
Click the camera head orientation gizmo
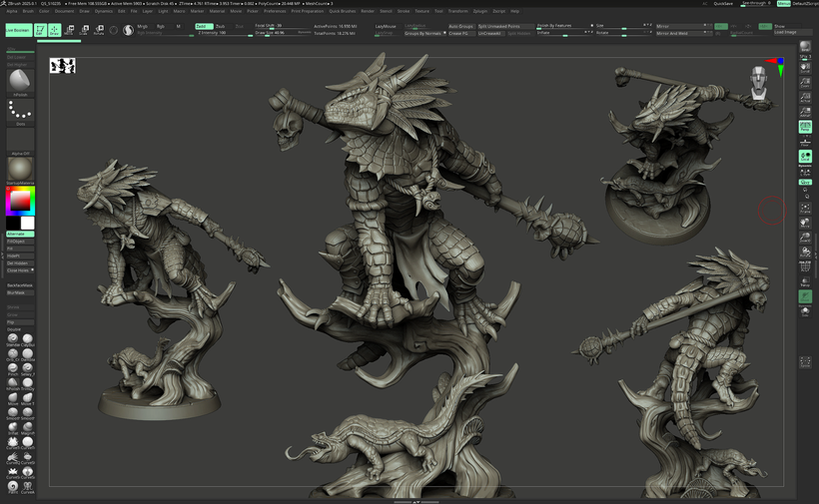point(759,83)
